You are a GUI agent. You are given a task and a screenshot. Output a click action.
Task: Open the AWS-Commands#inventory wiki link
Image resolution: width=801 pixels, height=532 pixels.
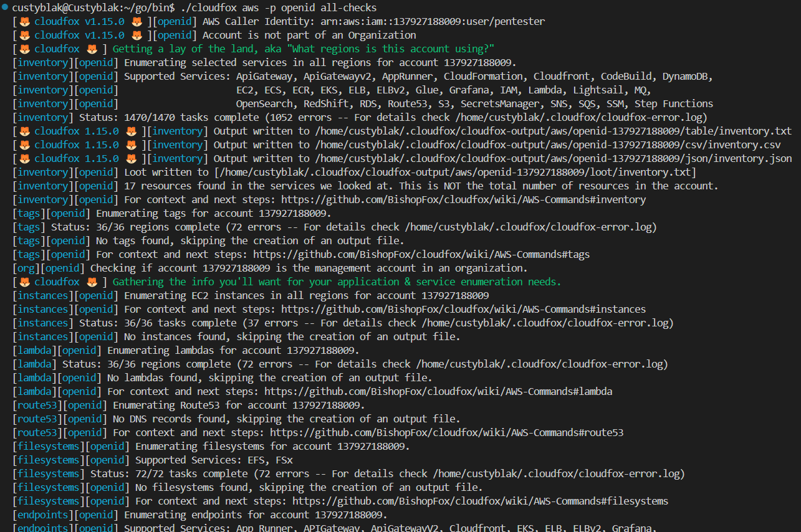coord(463,199)
